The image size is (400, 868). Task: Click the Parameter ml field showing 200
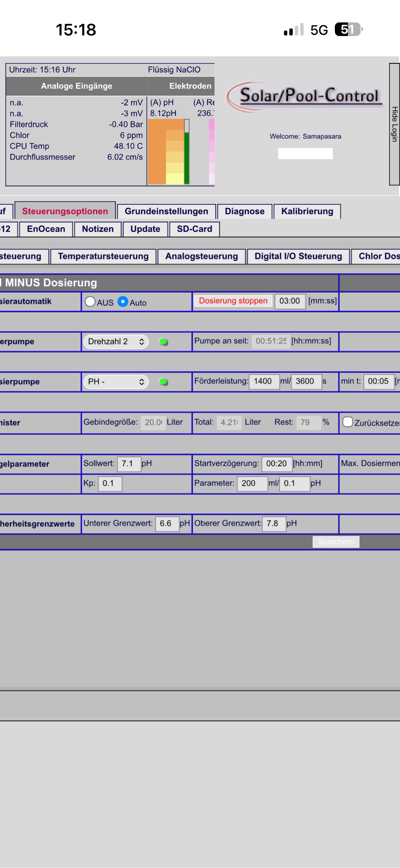click(252, 483)
